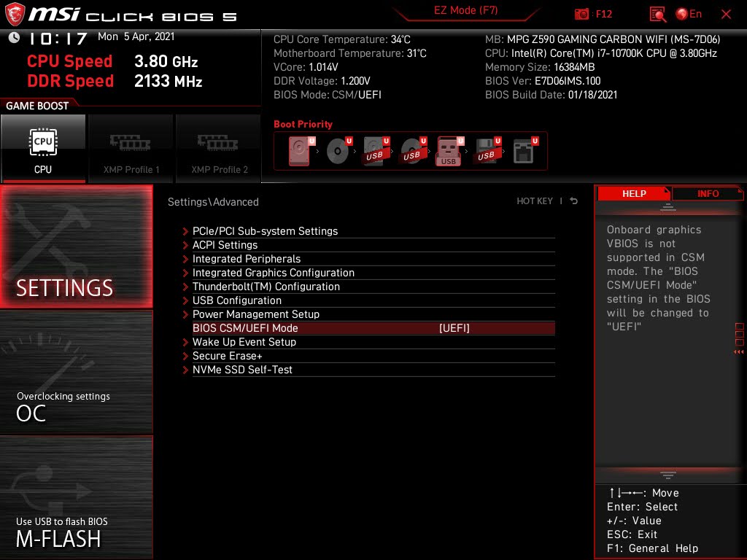Open the HOT KEY list
This screenshot has height=560, width=747.
pyautogui.click(x=535, y=201)
